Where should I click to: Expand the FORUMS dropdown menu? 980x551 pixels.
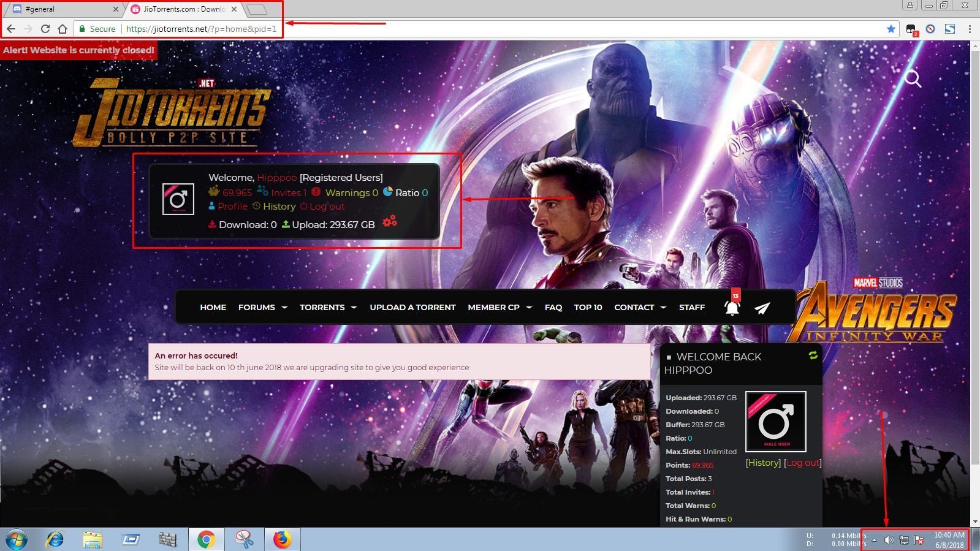tap(262, 307)
